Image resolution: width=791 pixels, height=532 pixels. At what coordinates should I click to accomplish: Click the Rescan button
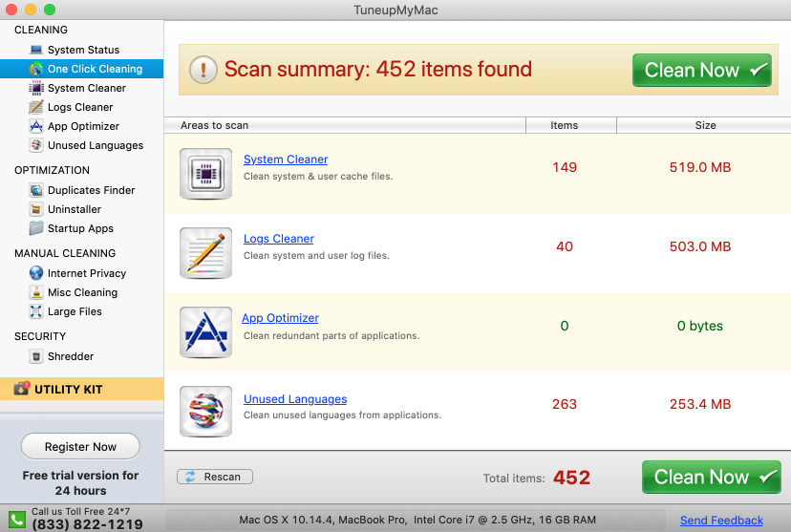coord(215,477)
